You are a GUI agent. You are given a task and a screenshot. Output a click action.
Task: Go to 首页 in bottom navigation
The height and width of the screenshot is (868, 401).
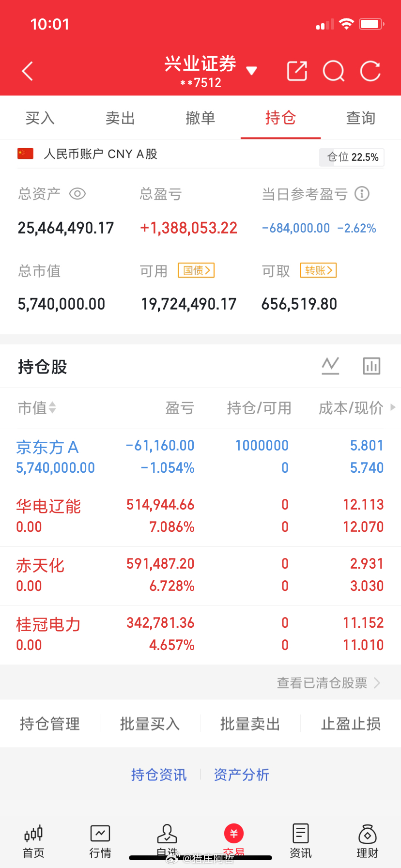pos(33,841)
